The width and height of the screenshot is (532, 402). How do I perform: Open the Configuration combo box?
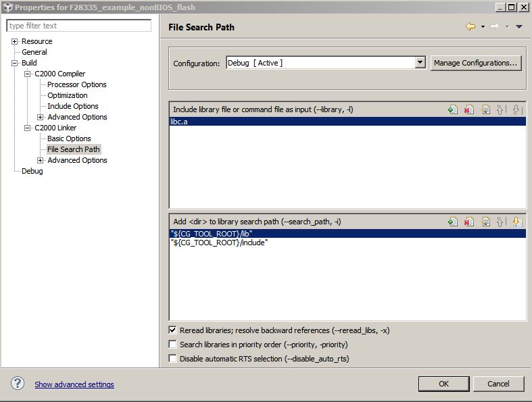(326, 63)
